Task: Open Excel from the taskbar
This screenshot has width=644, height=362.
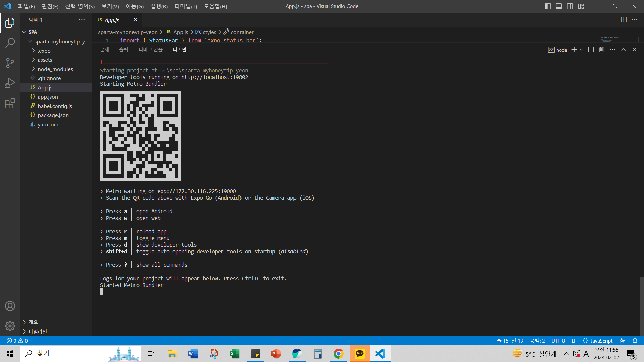Action: pyautogui.click(x=234, y=354)
